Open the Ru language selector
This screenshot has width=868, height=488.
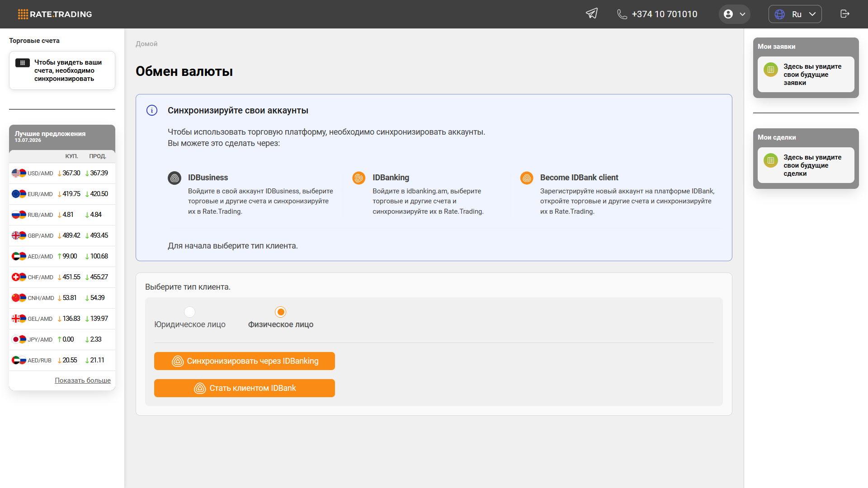pos(795,14)
